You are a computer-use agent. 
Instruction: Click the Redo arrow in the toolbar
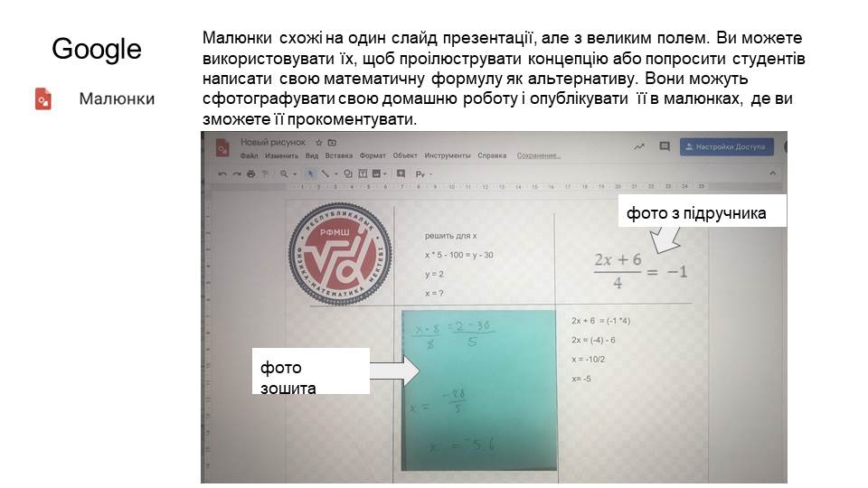pos(236,174)
